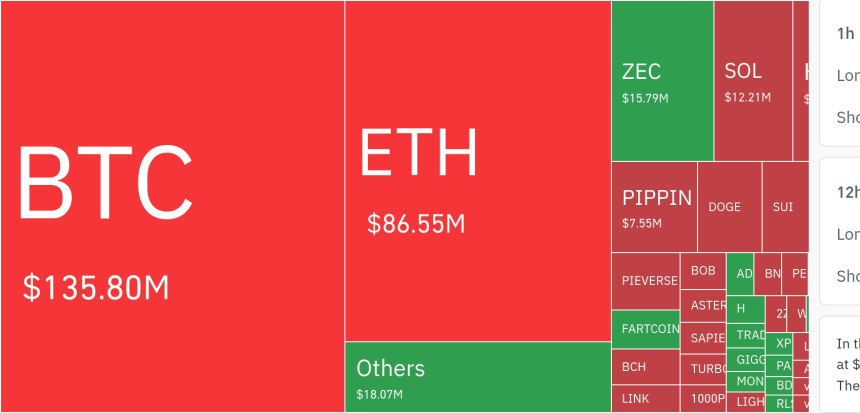Click the green MON tile
Screen dimensions: 860x413
point(745,381)
